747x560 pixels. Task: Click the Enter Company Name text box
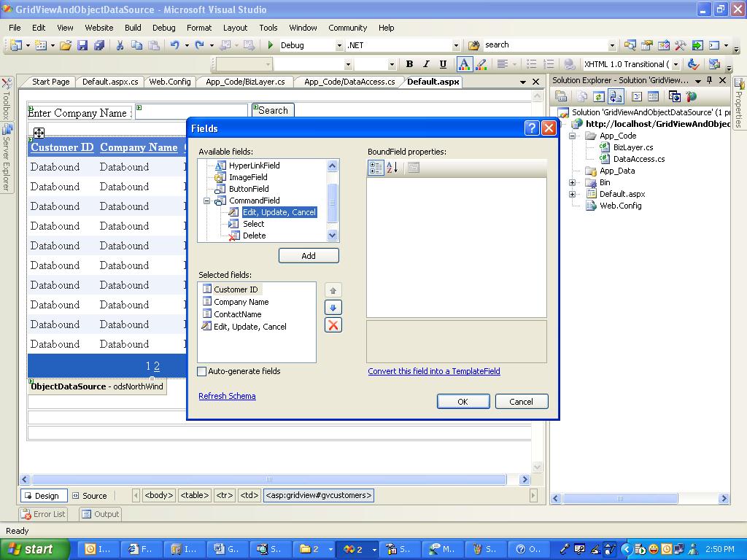point(192,111)
